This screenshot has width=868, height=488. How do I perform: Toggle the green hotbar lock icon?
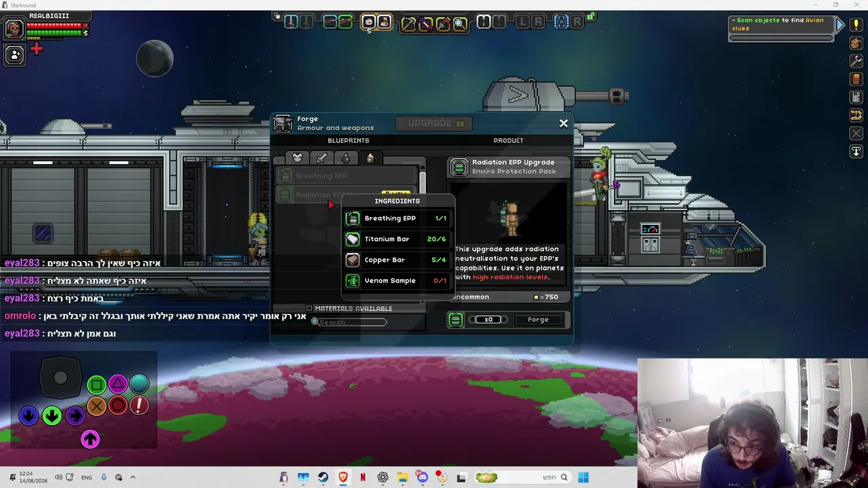pos(591,15)
